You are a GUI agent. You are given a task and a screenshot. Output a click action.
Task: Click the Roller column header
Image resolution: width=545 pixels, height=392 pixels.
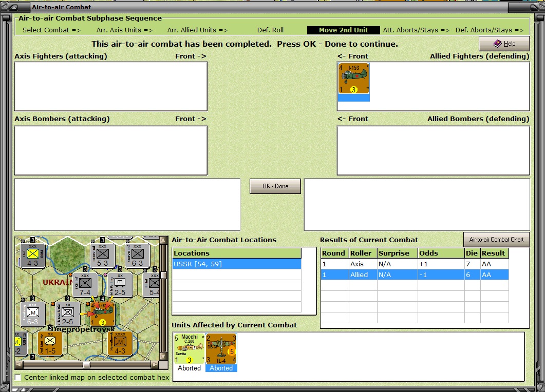[x=363, y=253]
